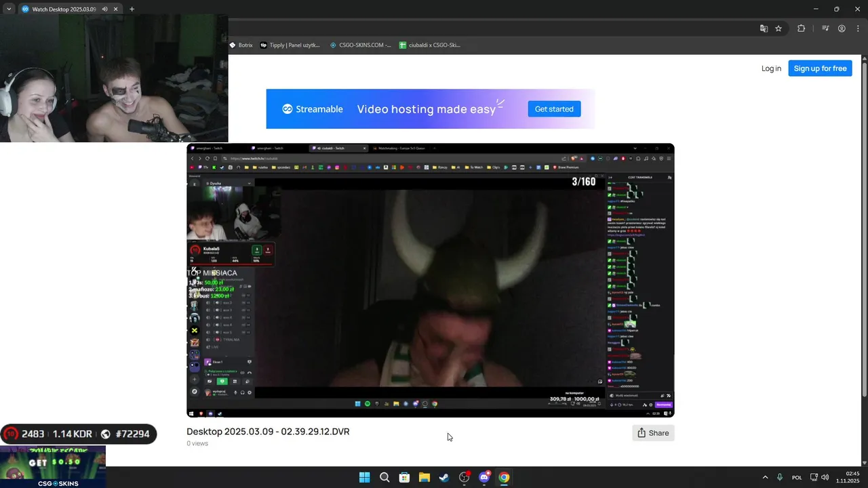Minimize the Chrome window
Screen dimensions: 868x488
816,9
